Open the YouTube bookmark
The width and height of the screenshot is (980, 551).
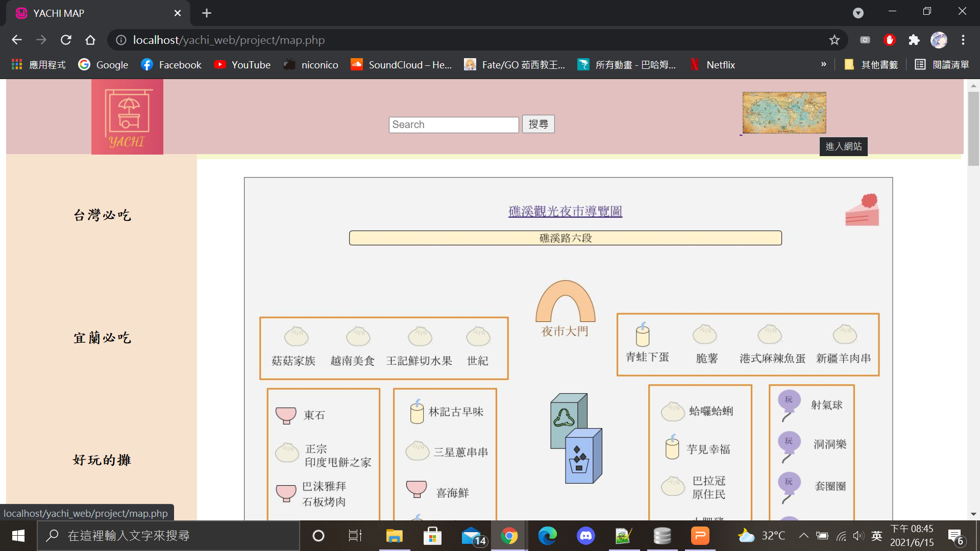tap(242, 65)
